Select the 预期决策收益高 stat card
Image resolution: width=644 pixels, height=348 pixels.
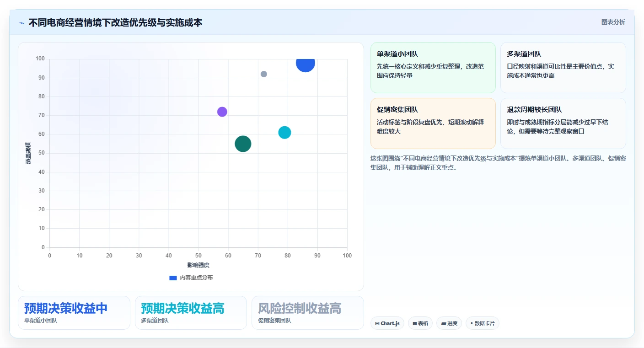(191, 313)
